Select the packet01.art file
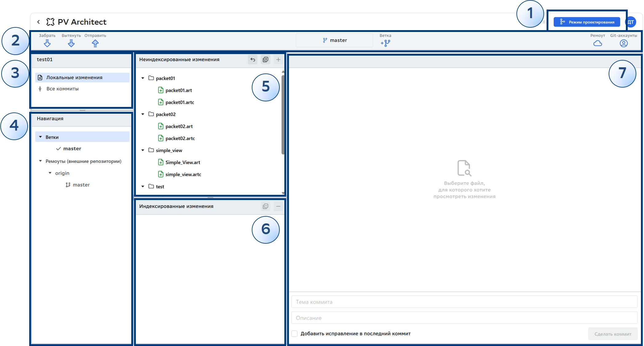Viewport: 644px width, 346px height. point(179,90)
